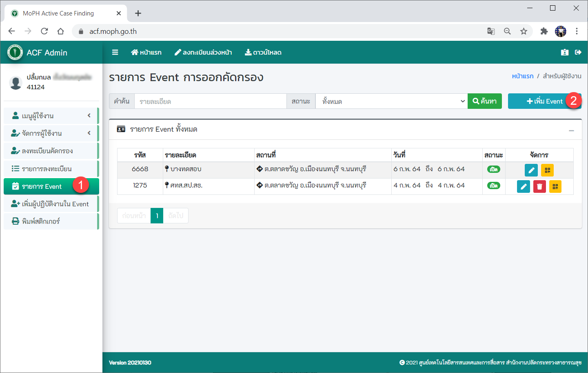Viewport: 588px width, 373px height.
Task: Show the QR code for event 1275
Action: click(x=555, y=187)
